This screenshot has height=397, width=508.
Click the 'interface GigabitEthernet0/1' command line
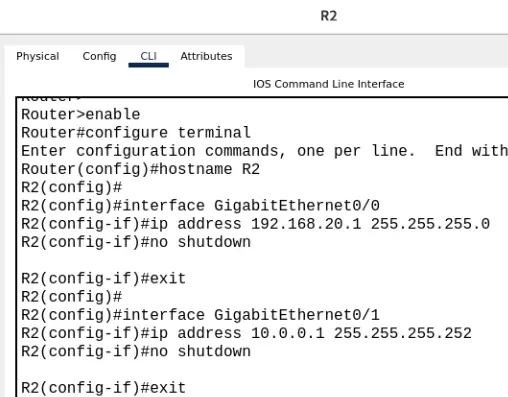pyautogui.click(x=200, y=315)
